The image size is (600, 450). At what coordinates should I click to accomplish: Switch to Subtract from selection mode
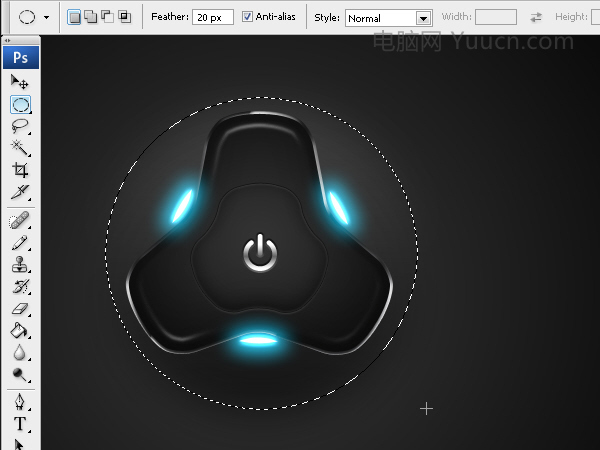[x=108, y=17]
